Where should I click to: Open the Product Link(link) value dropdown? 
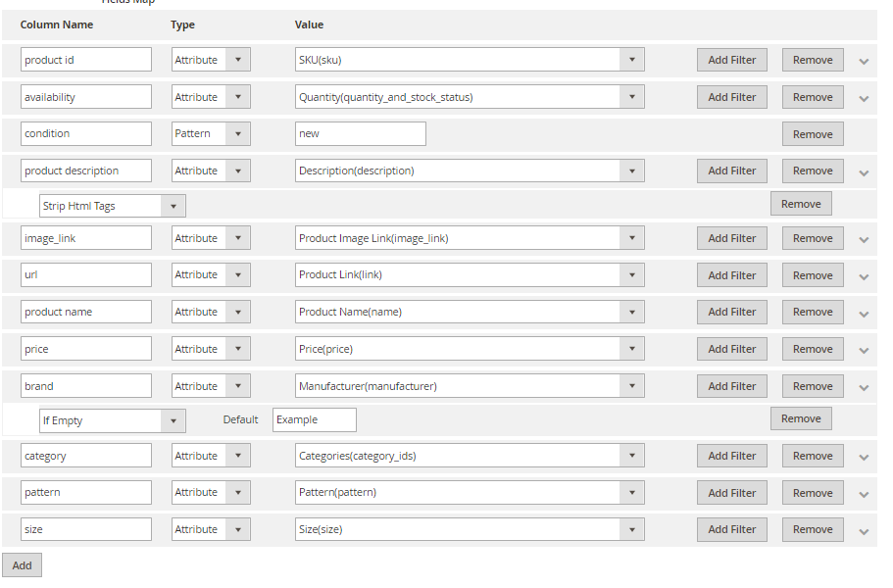[470, 275]
